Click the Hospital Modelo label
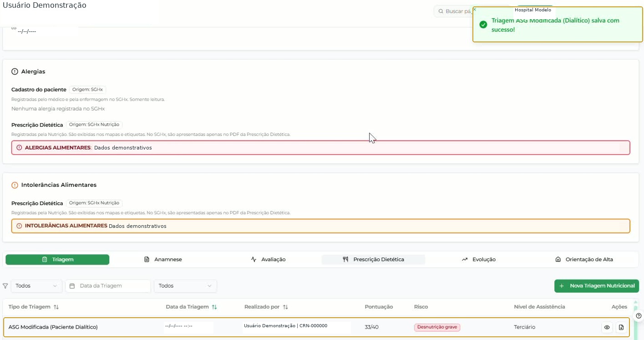 (532, 10)
